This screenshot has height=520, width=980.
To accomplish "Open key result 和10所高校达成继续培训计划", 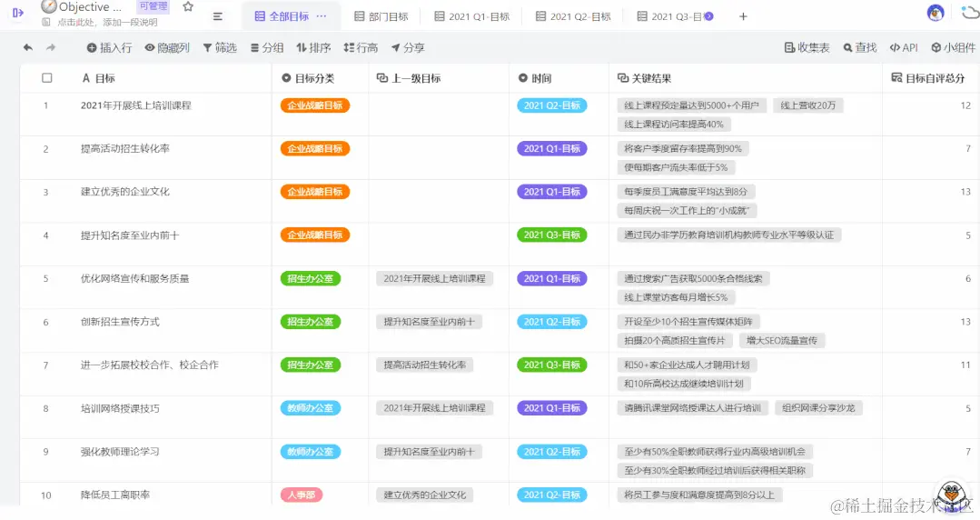I will click(x=683, y=384).
